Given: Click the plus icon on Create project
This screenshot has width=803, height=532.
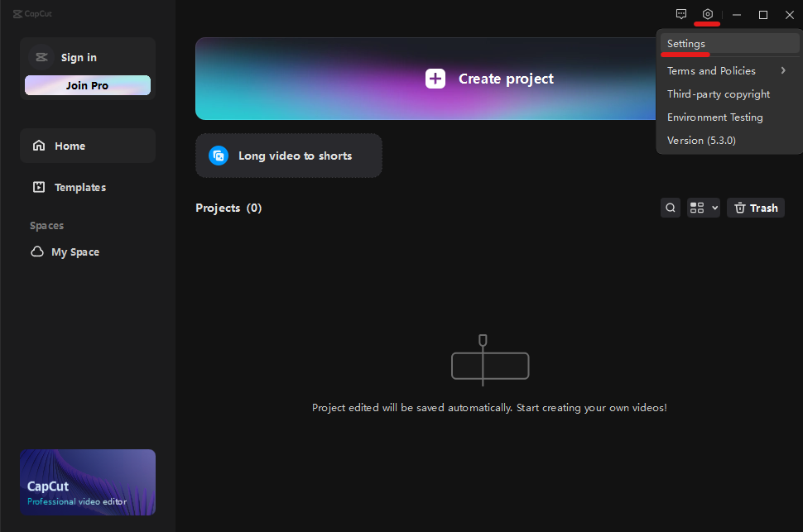Looking at the screenshot, I should (435, 79).
